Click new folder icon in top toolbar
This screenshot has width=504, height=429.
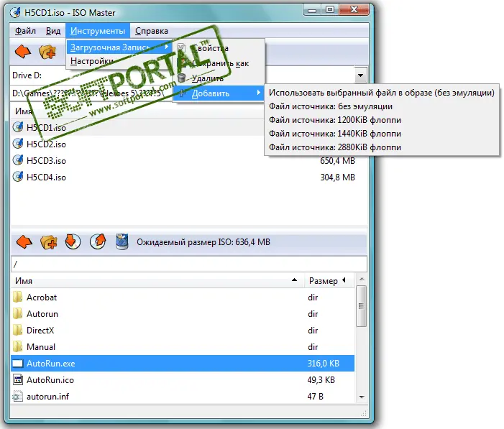pyautogui.click(x=47, y=52)
